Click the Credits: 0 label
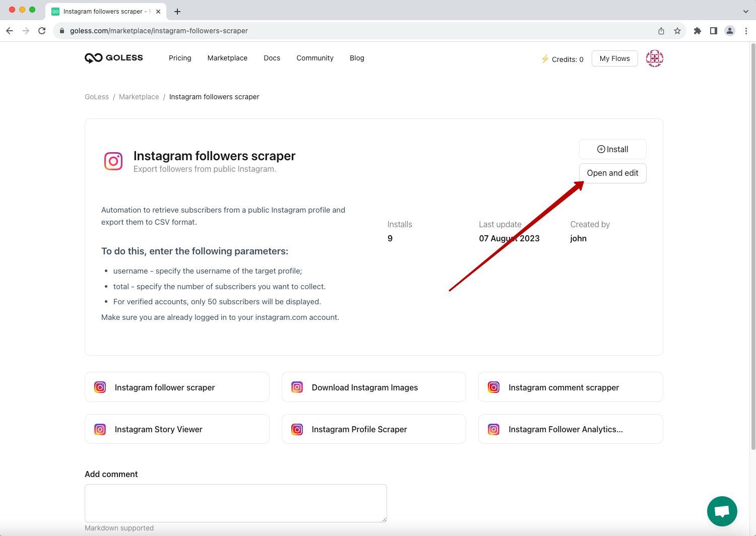756x536 pixels. click(x=568, y=59)
